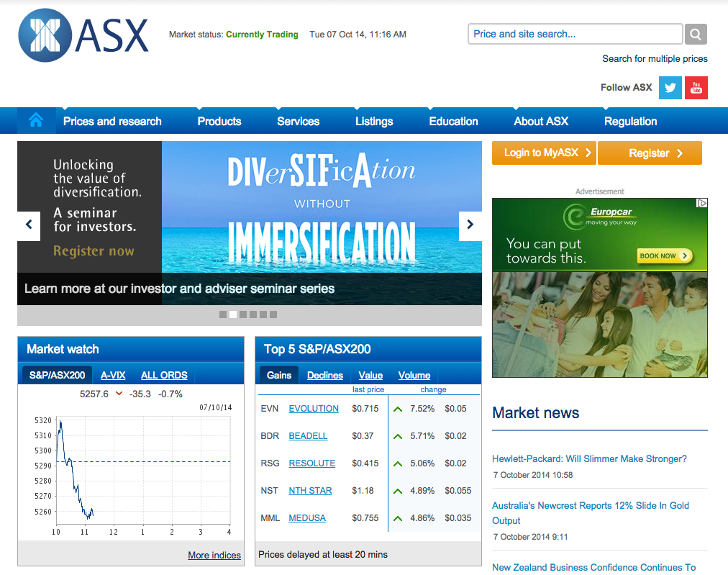
Task: Open the Services menu
Action: (298, 121)
